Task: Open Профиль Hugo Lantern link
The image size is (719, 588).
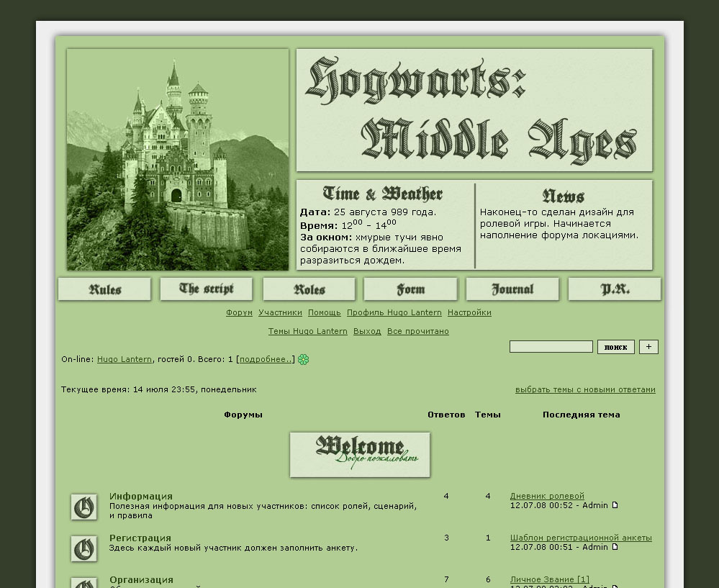Action: coord(394,312)
